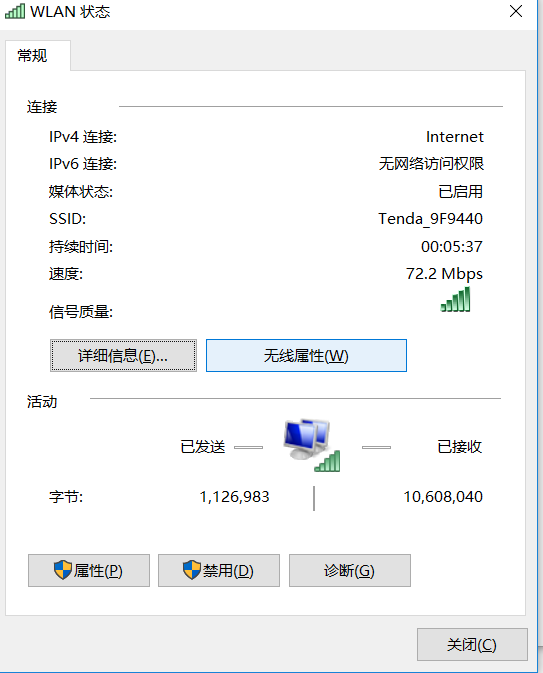Click the IPv4 连接 Internet status text

point(455,136)
